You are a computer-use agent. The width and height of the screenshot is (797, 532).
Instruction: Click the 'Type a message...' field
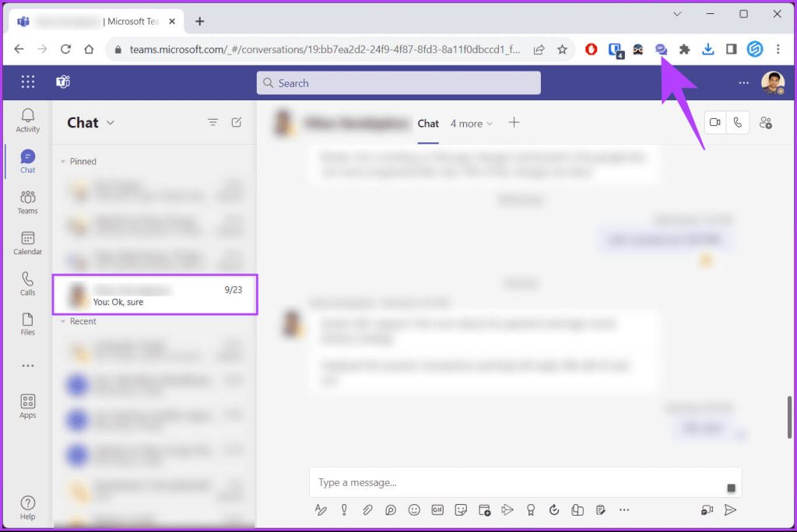525,482
